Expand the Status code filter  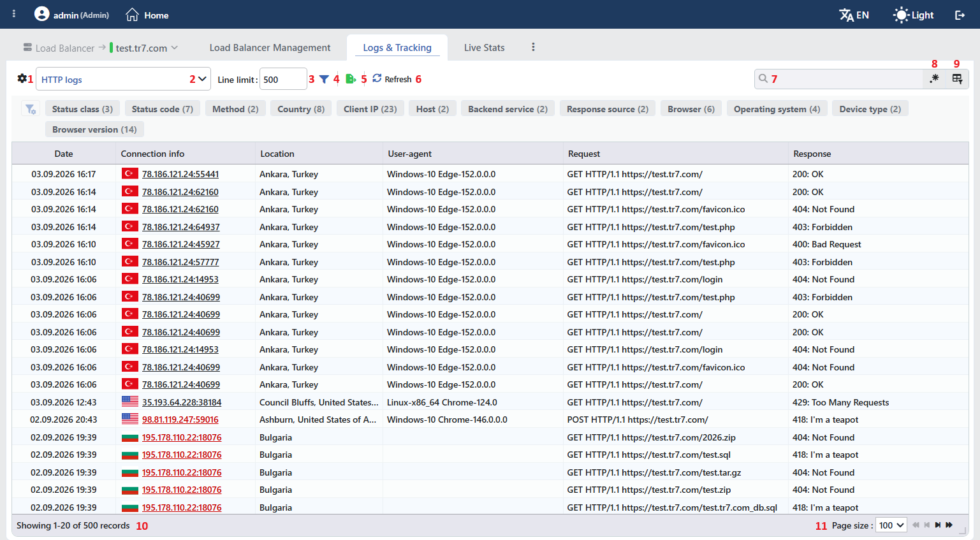[163, 109]
